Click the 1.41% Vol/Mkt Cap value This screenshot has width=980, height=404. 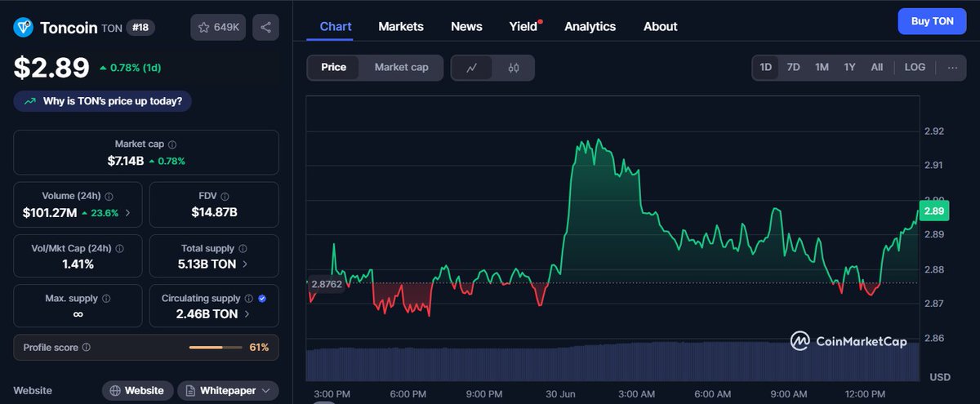[78, 264]
